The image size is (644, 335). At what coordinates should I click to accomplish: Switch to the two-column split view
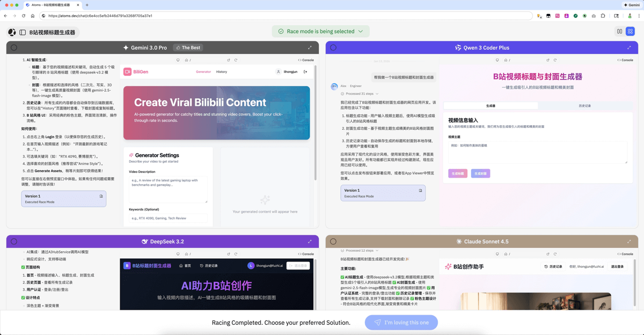[x=619, y=32]
